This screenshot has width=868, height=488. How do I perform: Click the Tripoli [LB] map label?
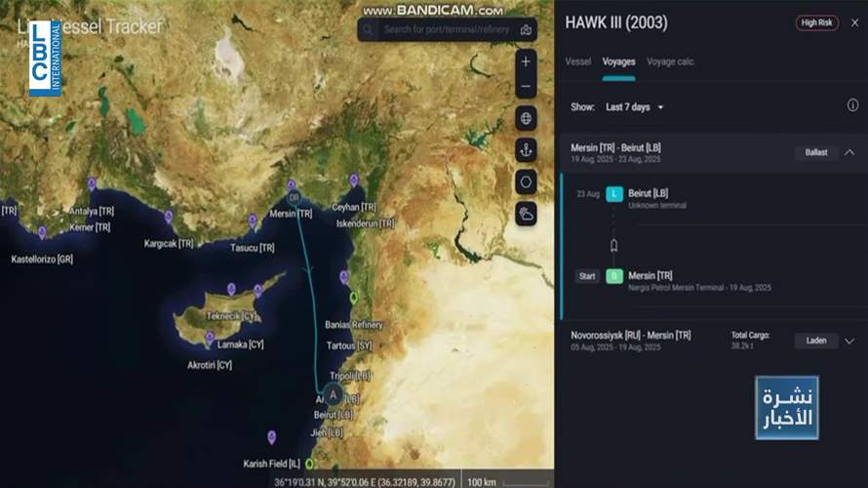point(350,376)
